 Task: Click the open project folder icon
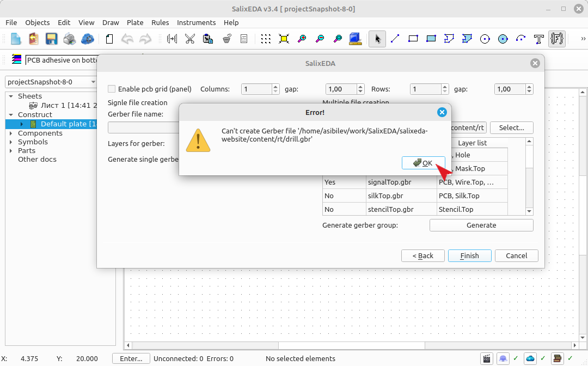click(33, 39)
